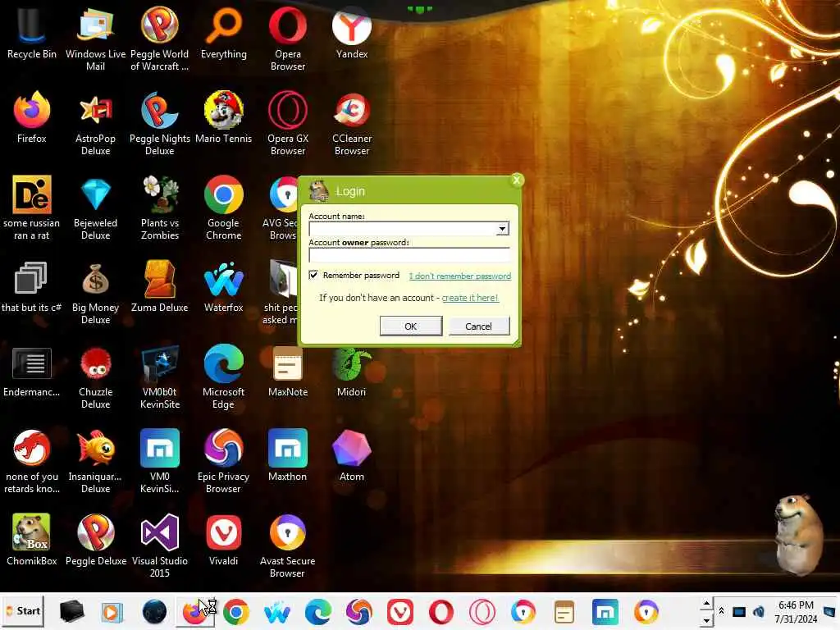Image resolution: width=840 pixels, height=630 pixels.
Task: Click the Maxthon taskbar icon
Action: point(605,612)
